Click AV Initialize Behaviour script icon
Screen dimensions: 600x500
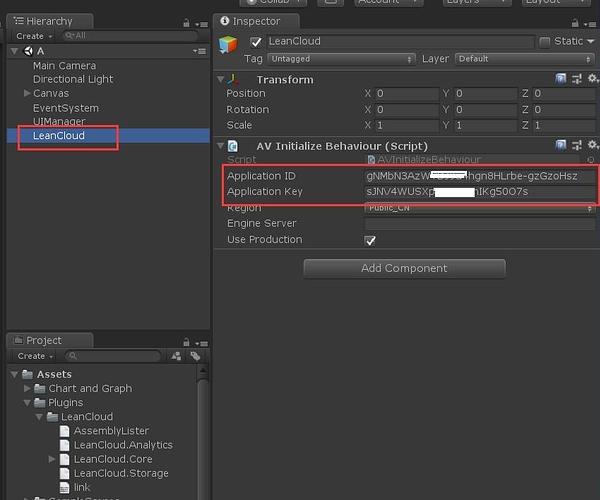[233, 146]
